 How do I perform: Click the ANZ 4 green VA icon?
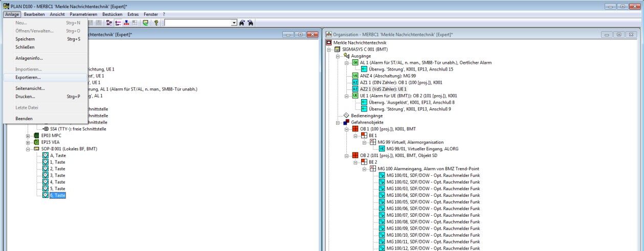click(356, 76)
